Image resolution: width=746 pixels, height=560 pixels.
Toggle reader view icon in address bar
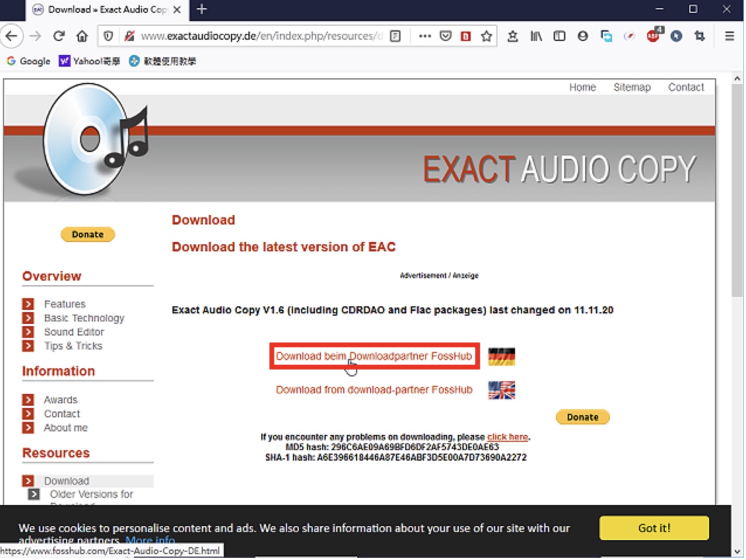pos(396,36)
